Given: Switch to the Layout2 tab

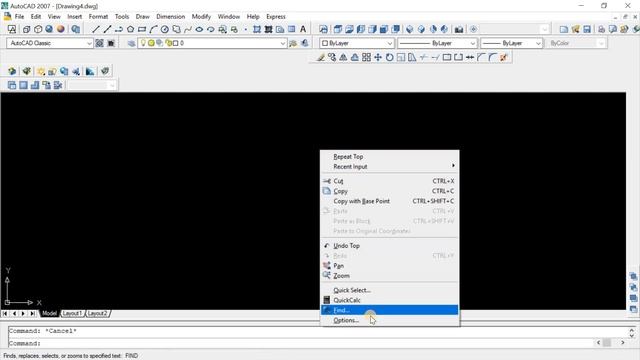Looking at the screenshot, I should tap(98, 313).
